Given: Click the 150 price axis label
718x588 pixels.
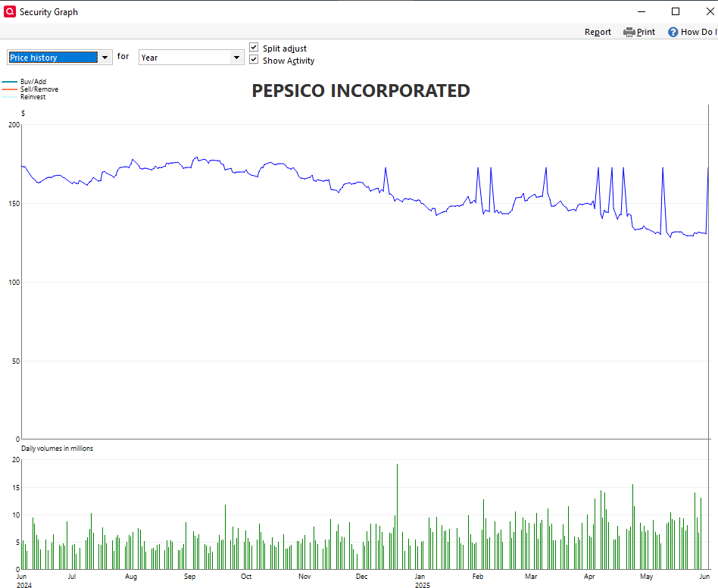Looking at the screenshot, I should (14, 203).
